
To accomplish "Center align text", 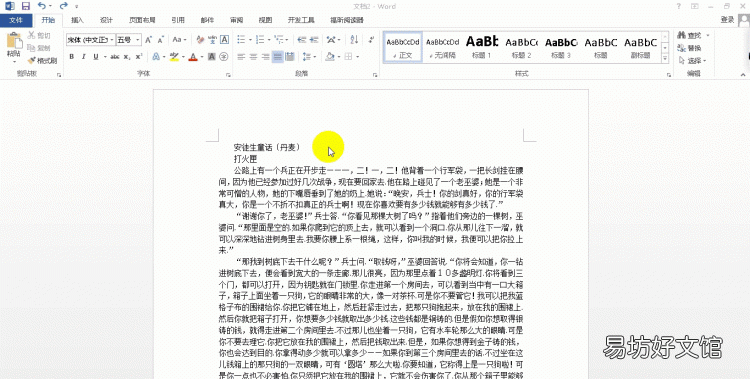I will 254,57.
